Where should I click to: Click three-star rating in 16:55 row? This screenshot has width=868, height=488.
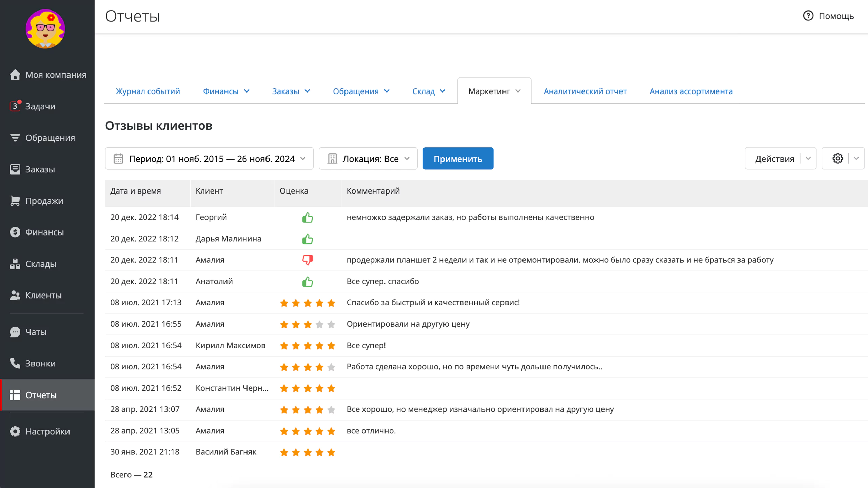point(308,324)
